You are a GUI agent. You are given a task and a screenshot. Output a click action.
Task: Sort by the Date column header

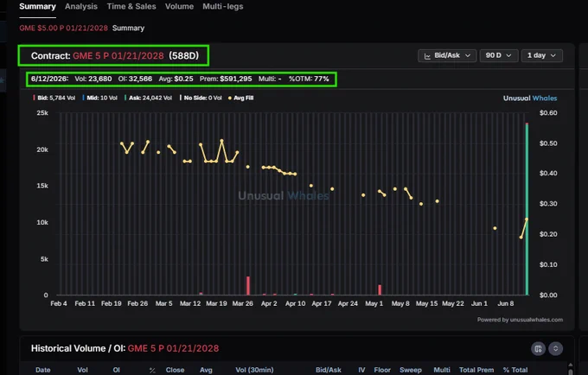click(42, 370)
